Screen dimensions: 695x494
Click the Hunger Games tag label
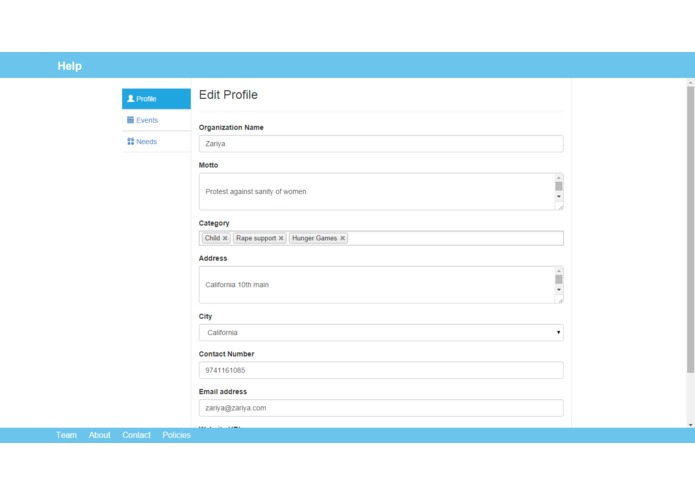314,238
